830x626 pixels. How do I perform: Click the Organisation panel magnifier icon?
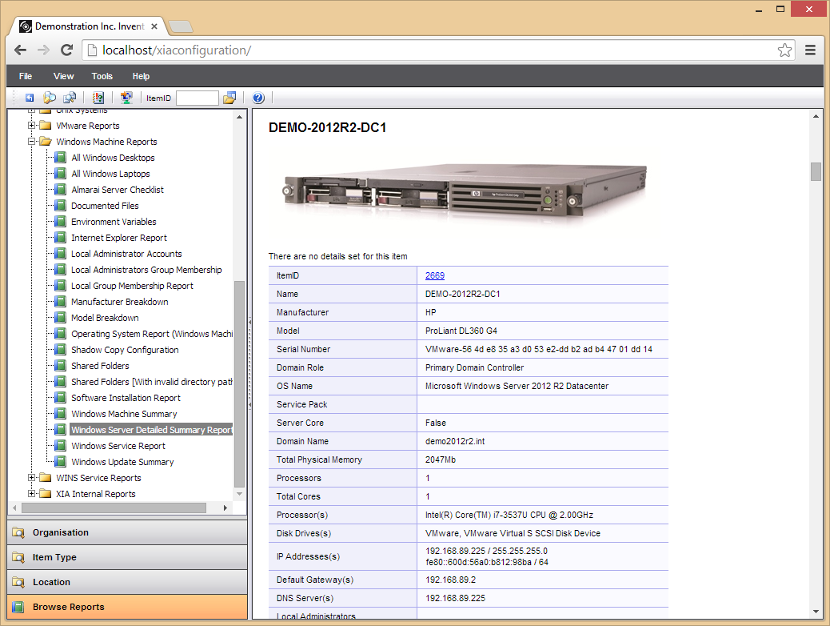(x=19, y=532)
